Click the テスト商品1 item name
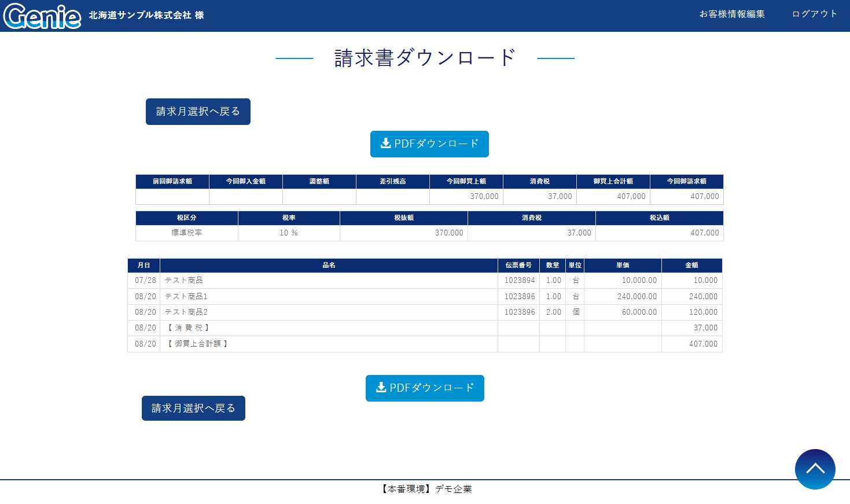This screenshot has height=504, width=850. click(x=186, y=297)
